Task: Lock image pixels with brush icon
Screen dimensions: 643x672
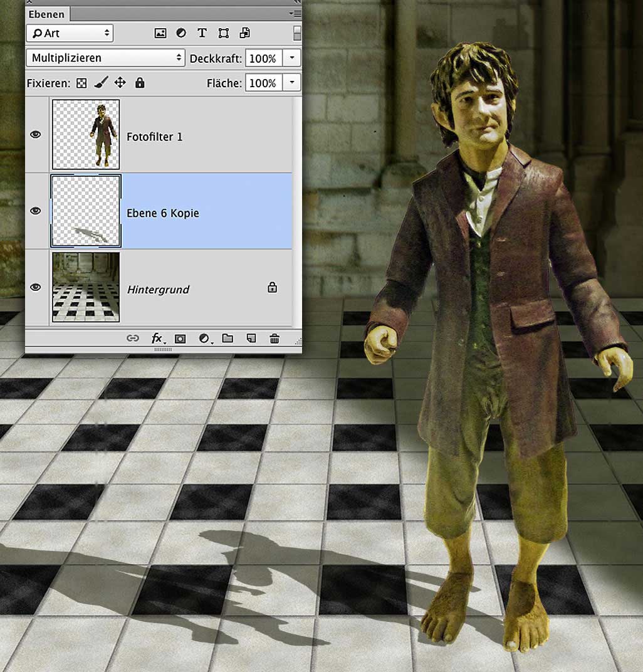Action: click(101, 82)
